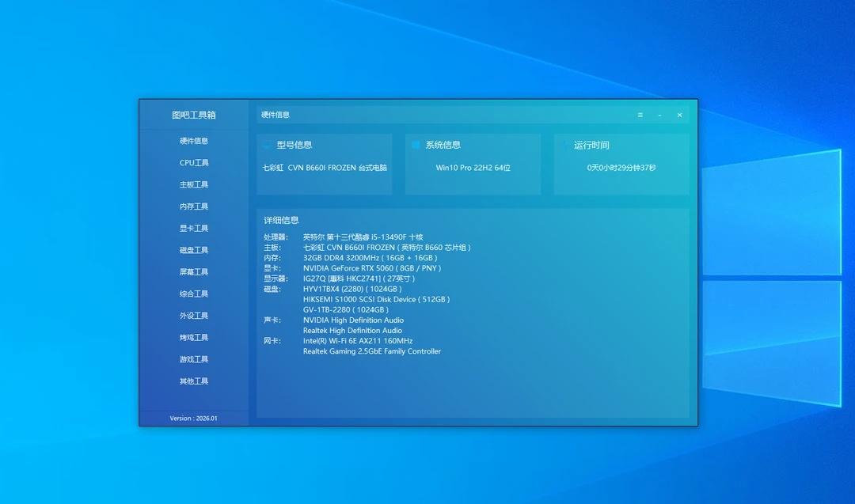Screen dimensions: 855x504
Task: Click the 处理器: label
Action: click(x=276, y=237)
